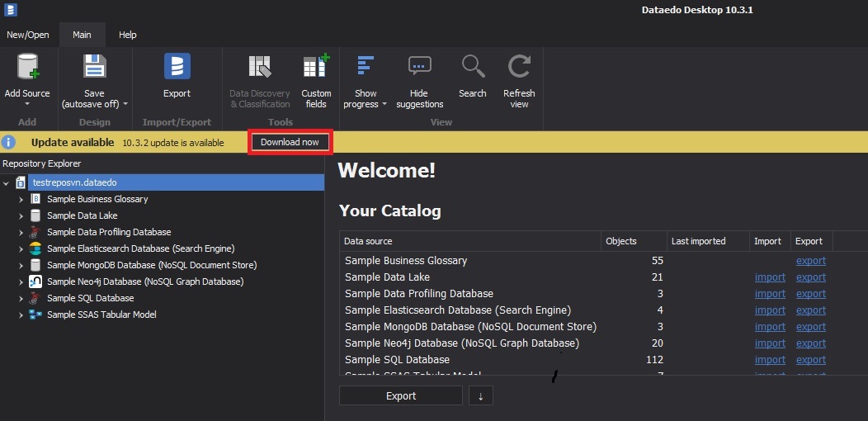The image size is (868, 421).
Task: Click the down arrow button beside Export
Action: pyautogui.click(x=480, y=395)
